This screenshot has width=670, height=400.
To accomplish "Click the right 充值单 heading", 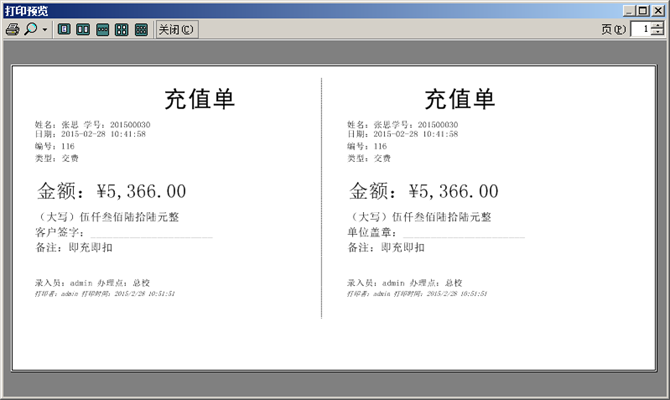I will (x=460, y=99).
